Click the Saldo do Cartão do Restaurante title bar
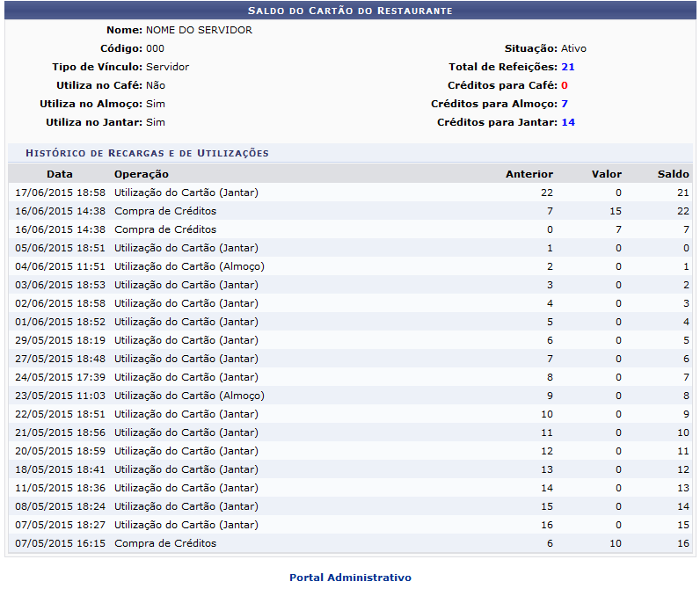The image size is (700, 596). coord(350,11)
